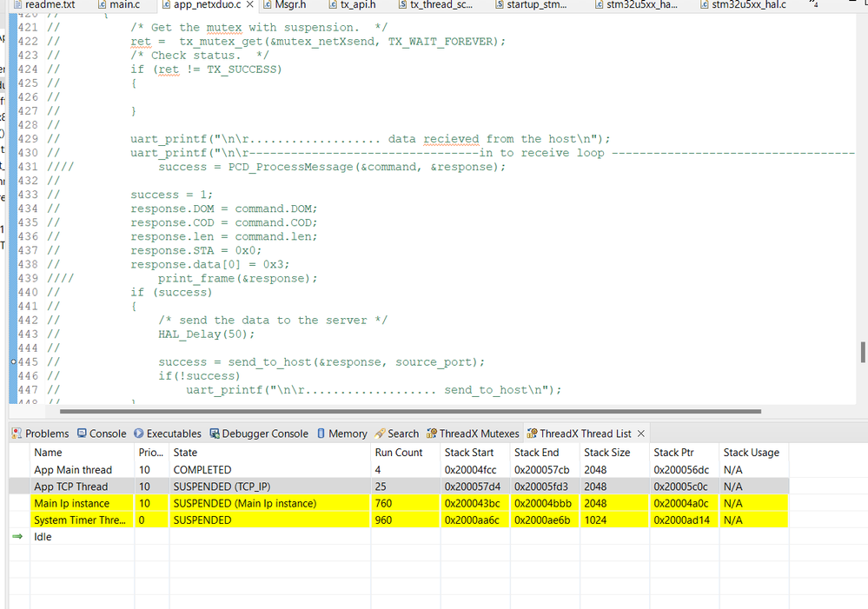Click the Problems view icon
Image resolution: width=868 pixels, height=609 pixels.
[17, 434]
